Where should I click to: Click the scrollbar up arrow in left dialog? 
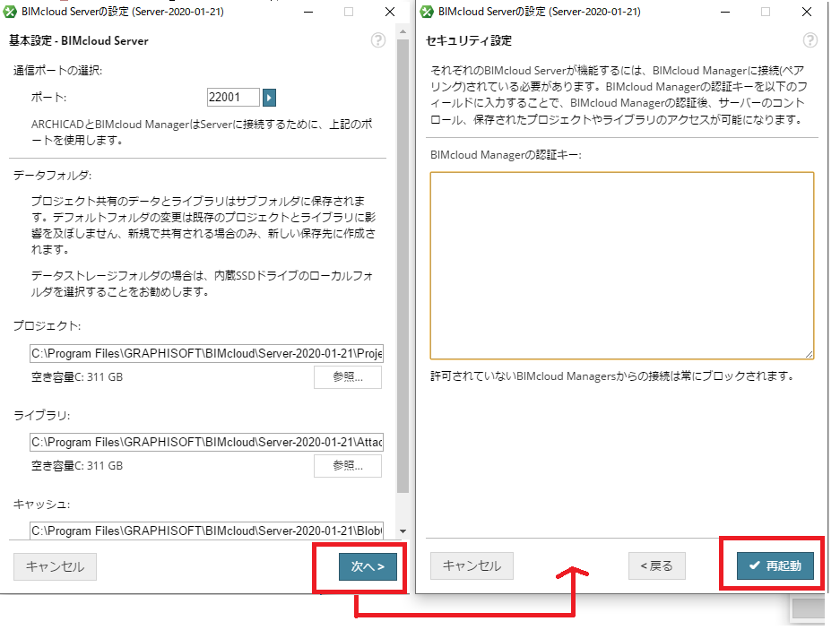[x=403, y=32]
